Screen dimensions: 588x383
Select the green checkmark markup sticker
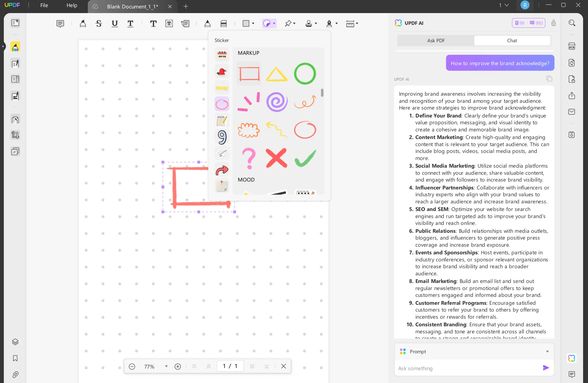pyautogui.click(x=305, y=158)
